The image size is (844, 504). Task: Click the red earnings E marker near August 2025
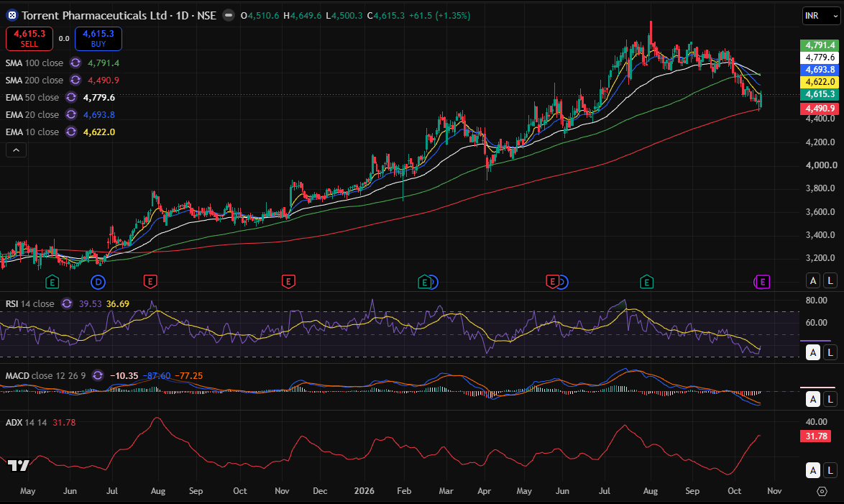point(150,282)
